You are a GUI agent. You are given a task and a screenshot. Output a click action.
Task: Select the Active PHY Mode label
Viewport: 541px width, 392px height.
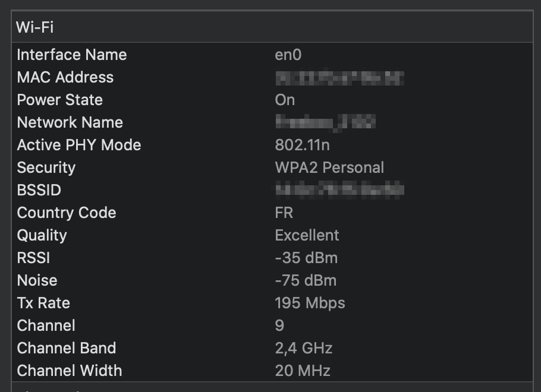pos(79,145)
